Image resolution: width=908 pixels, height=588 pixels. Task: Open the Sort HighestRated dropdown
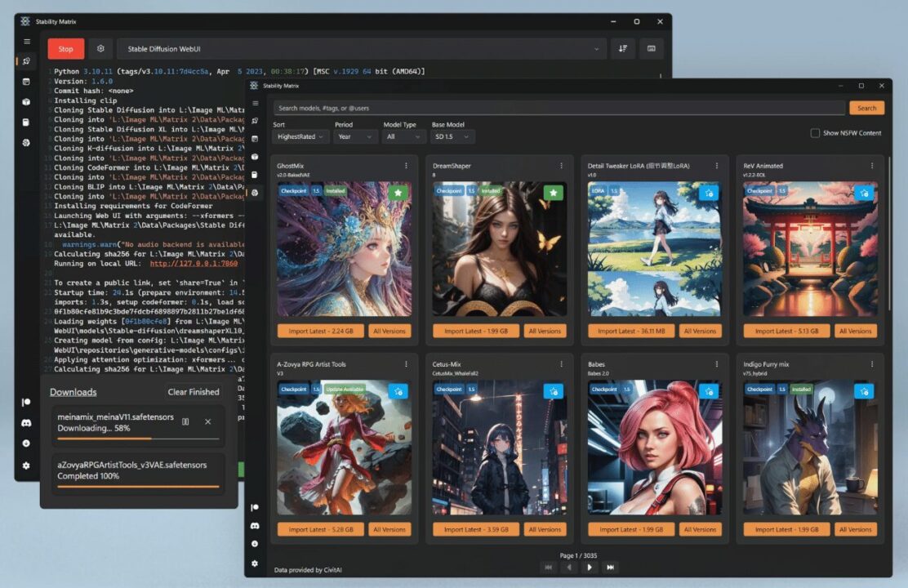pyautogui.click(x=300, y=136)
